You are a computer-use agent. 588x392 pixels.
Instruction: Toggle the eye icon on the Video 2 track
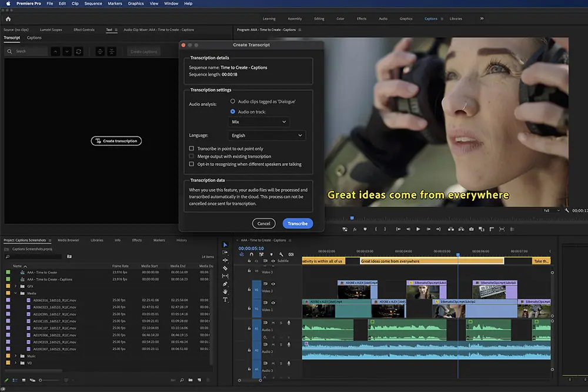click(273, 284)
